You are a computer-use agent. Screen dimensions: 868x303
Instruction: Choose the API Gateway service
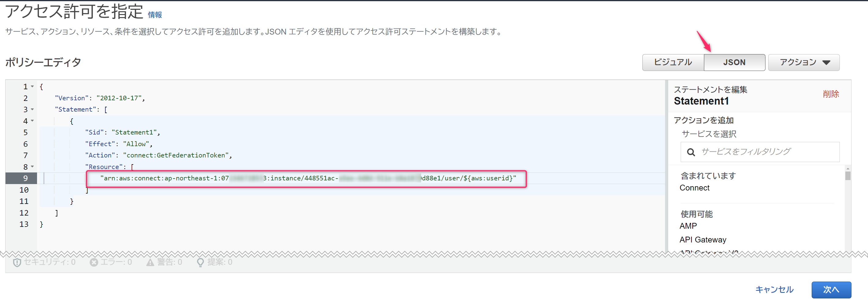click(702, 240)
